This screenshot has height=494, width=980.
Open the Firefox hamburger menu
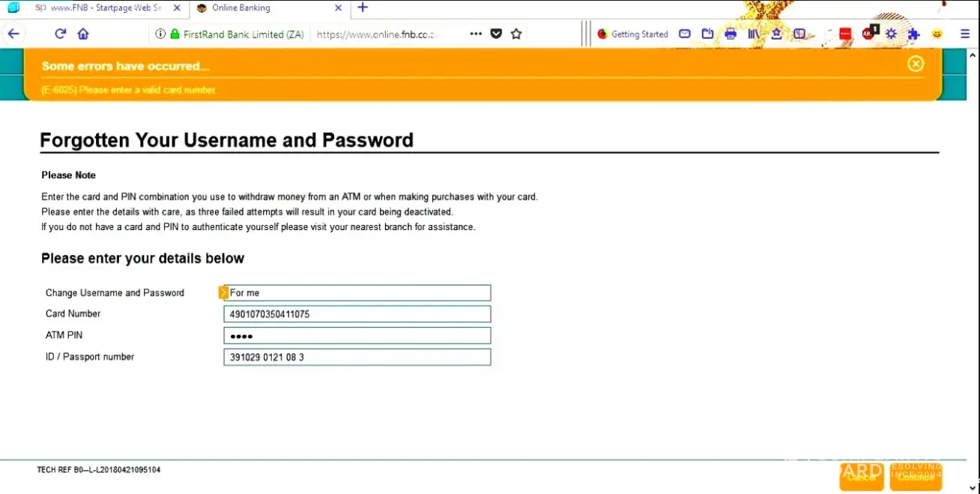965,34
